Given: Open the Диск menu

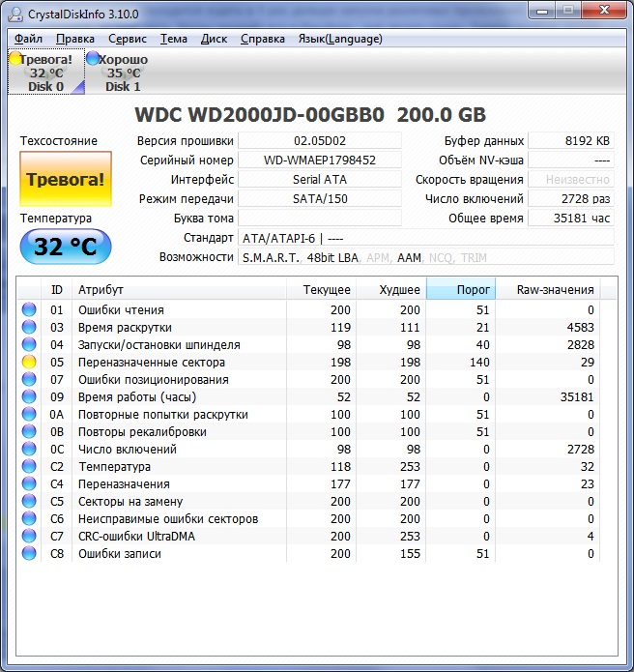Looking at the screenshot, I should [214, 39].
